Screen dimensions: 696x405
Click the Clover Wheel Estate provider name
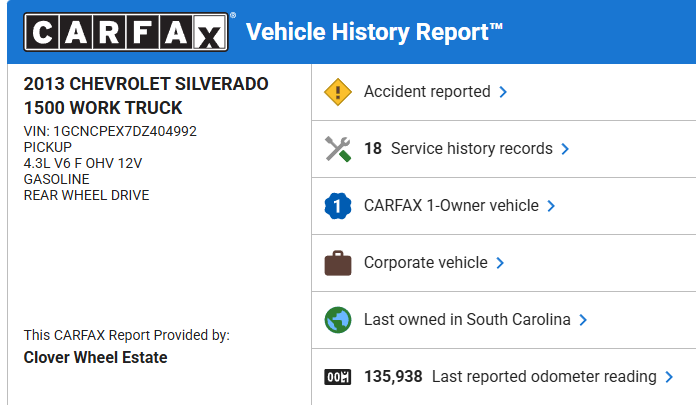pyautogui.click(x=95, y=357)
